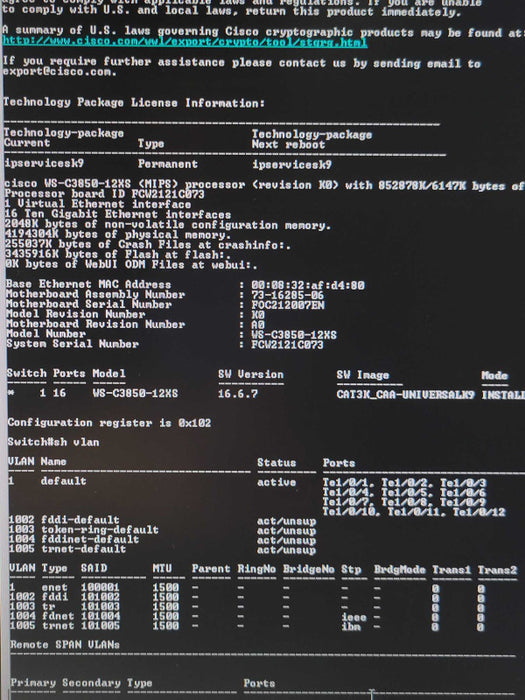
Task: Click the 'Switch#sh vlan' command line
Action: pos(54,442)
